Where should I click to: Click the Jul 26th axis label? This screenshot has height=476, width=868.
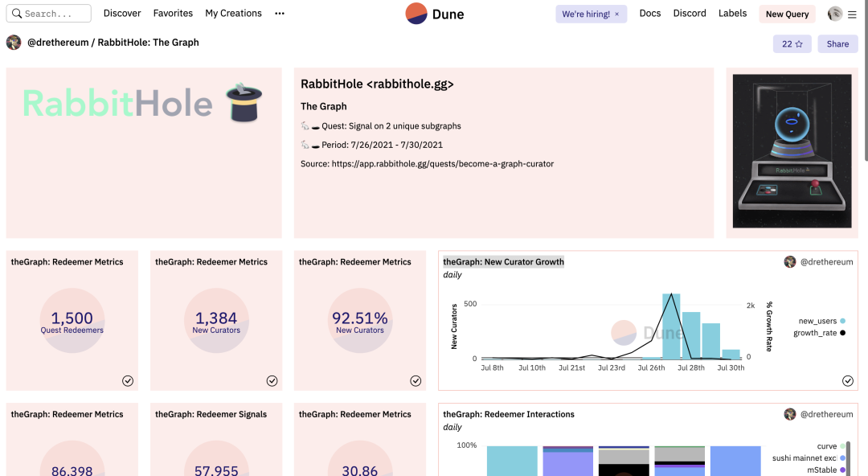tap(651, 367)
